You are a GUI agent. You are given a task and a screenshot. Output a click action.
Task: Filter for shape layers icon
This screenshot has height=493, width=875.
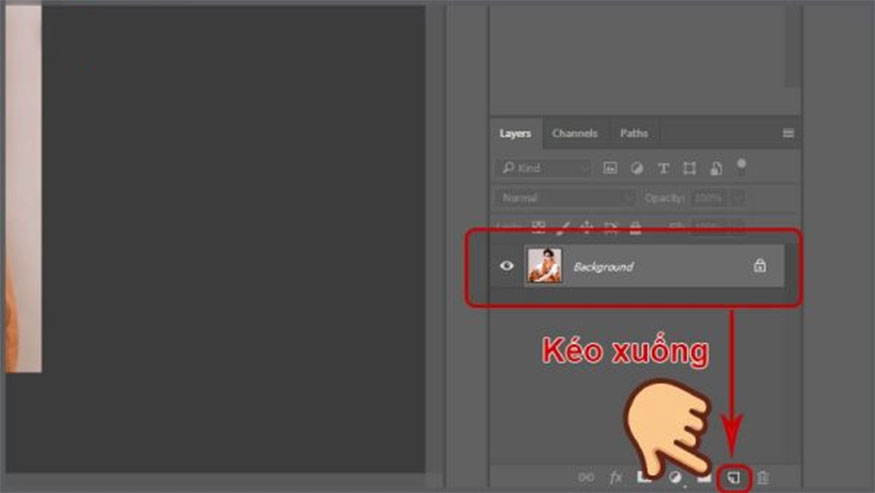pyautogui.click(x=690, y=169)
